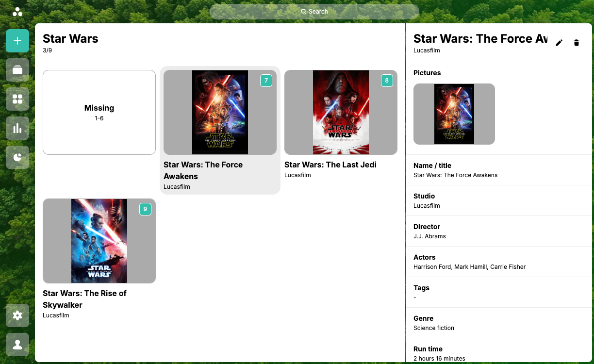The image size is (594, 364).
Task: Click the trash delete icon
Action: 577,43
